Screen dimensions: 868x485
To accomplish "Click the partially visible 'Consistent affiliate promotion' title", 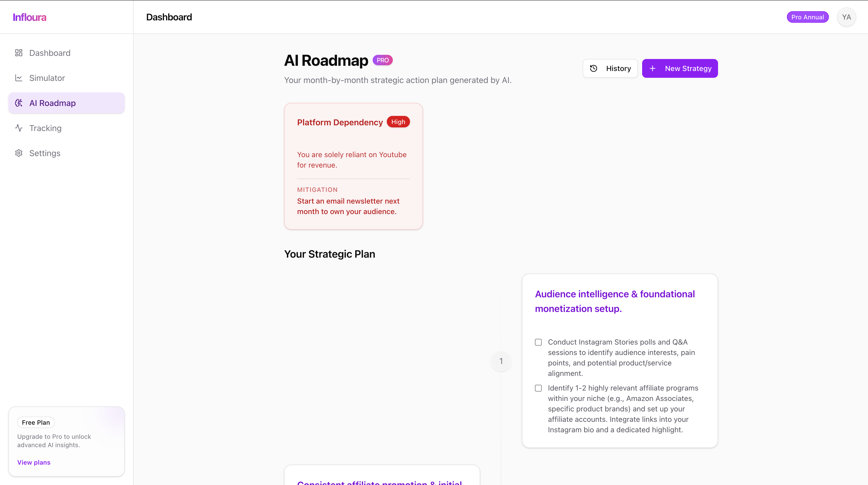I will click(379, 482).
